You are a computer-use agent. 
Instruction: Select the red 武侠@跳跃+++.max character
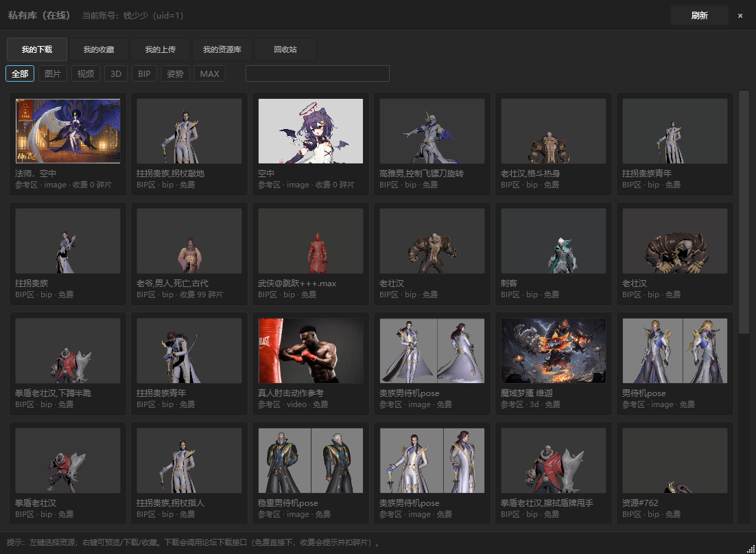click(311, 241)
